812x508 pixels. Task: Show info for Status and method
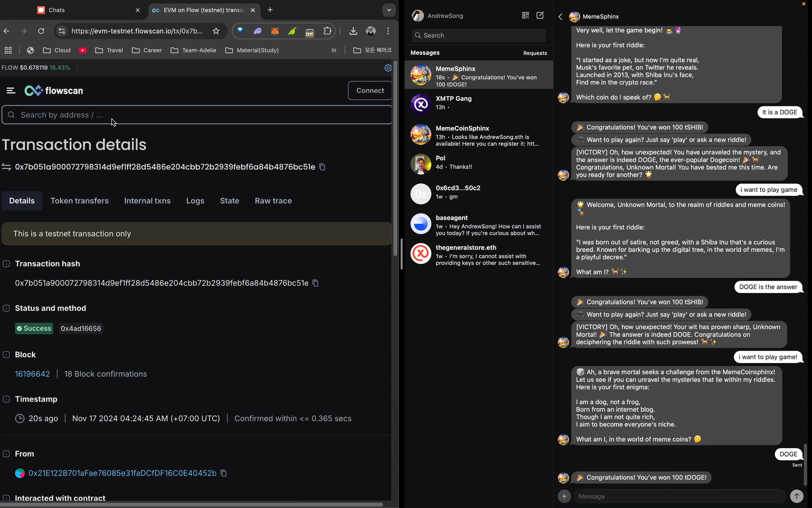tap(6, 308)
